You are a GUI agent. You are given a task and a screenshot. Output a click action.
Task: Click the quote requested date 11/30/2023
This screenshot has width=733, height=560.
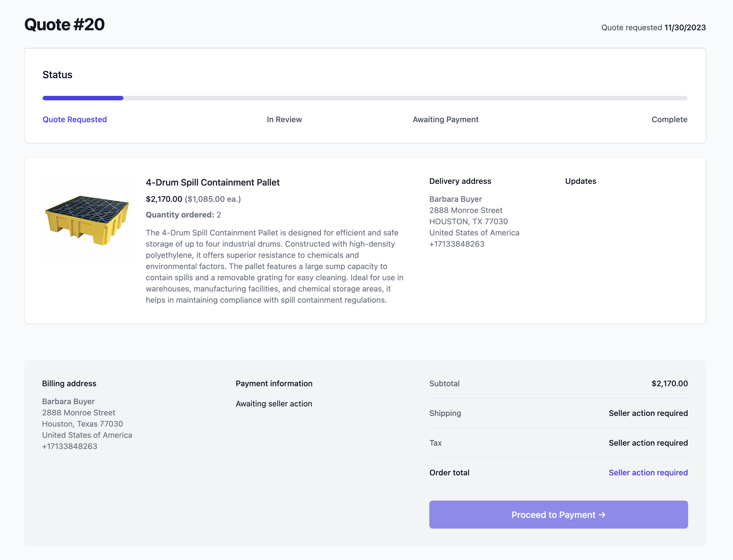685,27
